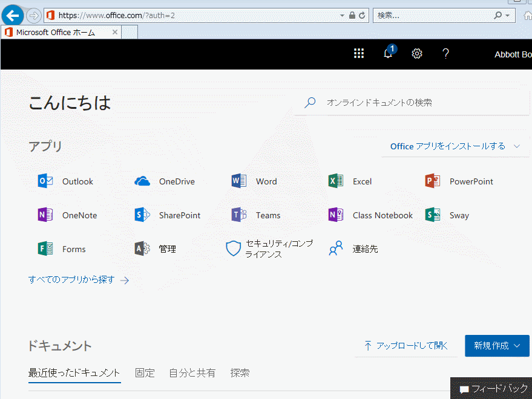Expand Office アプリをインストールする dropdown
The width and height of the screenshot is (532, 399).
[x=455, y=146]
